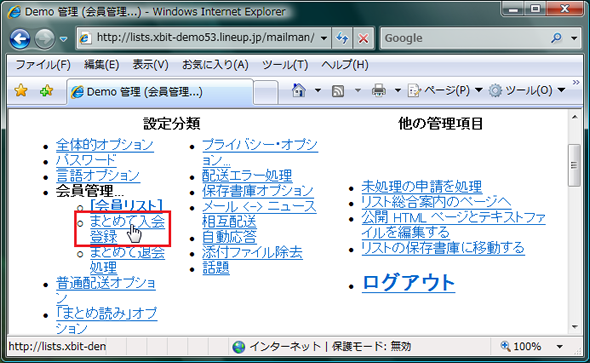Open the 編集(E) menu

tap(102, 65)
